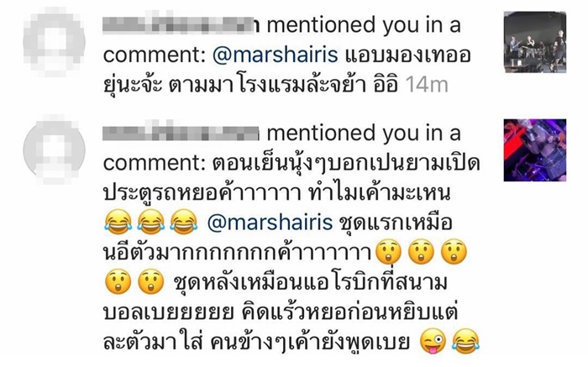Click the winking tongue-out emoji
The width and height of the screenshot is (588, 367).
pos(433,341)
